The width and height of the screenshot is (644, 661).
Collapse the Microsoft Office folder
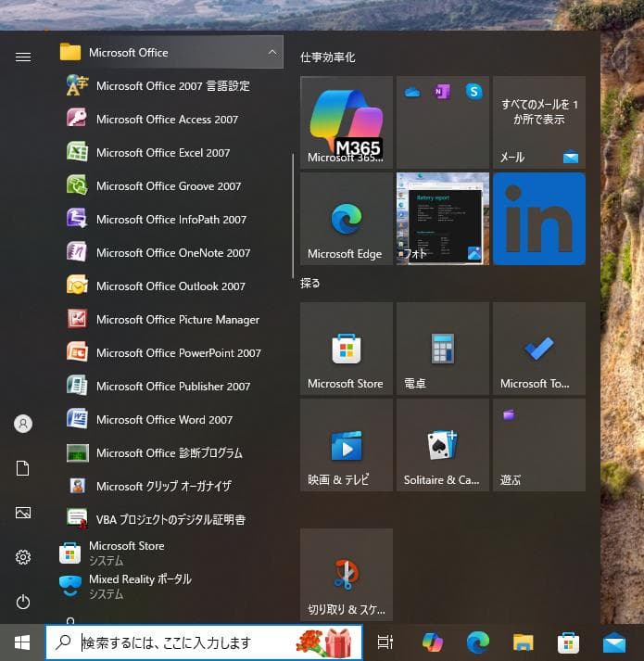click(x=170, y=52)
